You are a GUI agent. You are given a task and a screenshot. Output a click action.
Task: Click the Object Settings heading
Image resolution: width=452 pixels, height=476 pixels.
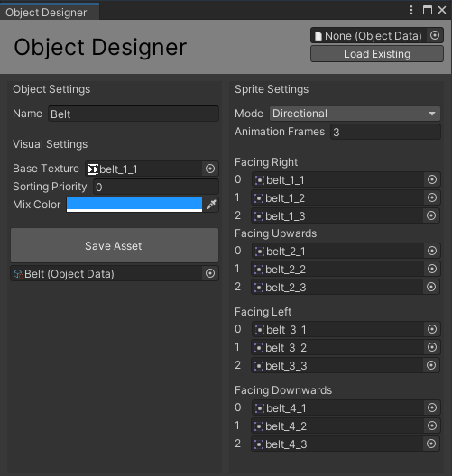pyautogui.click(x=51, y=89)
